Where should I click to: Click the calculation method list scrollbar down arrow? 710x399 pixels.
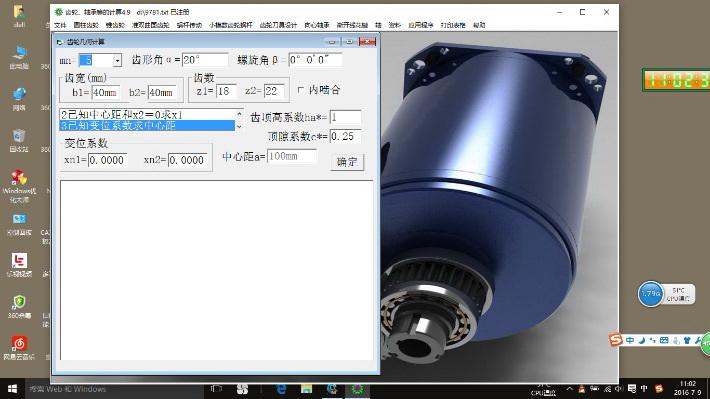pos(239,127)
